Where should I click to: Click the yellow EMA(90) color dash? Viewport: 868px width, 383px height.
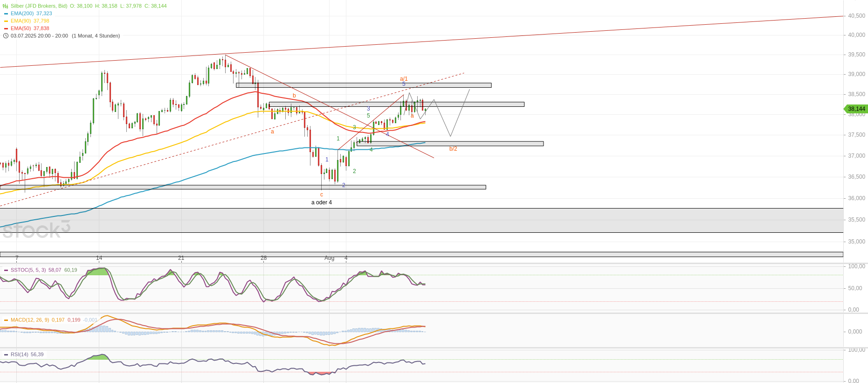tap(6, 21)
